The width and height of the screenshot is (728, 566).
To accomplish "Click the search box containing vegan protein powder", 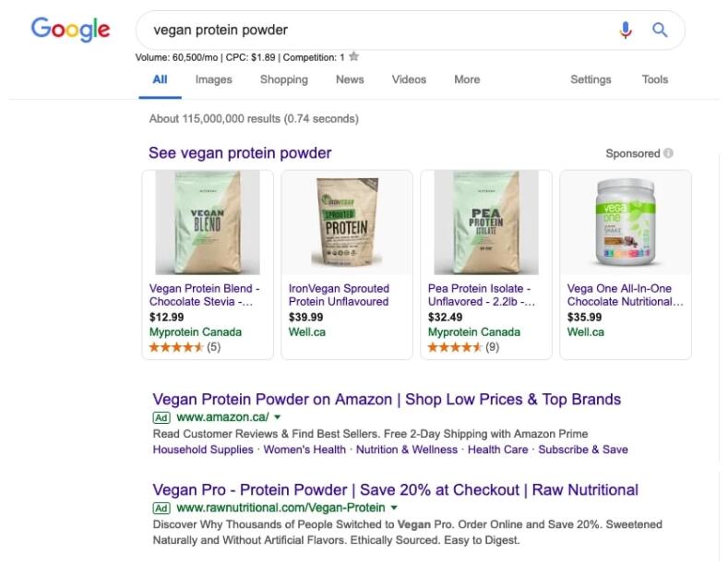I will (x=369, y=30).
